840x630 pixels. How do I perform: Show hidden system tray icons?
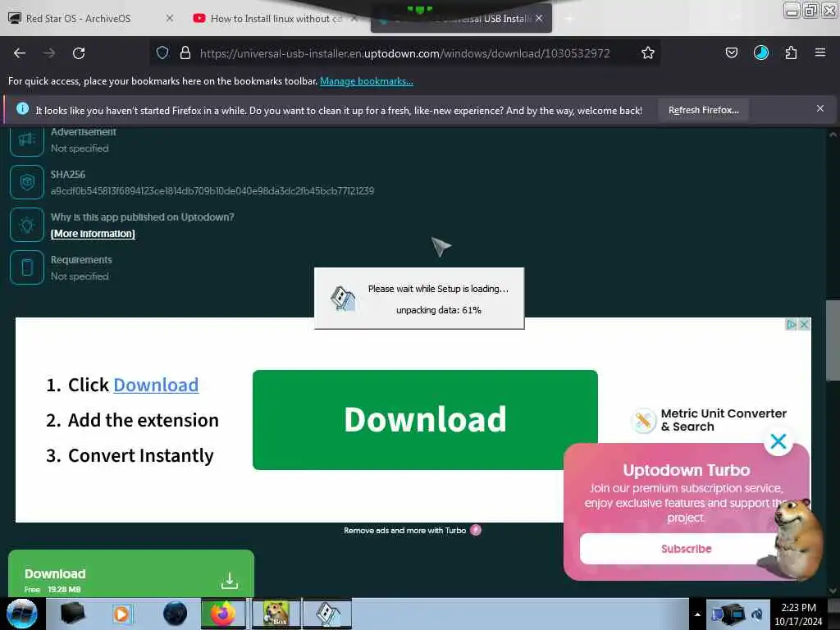697,614
